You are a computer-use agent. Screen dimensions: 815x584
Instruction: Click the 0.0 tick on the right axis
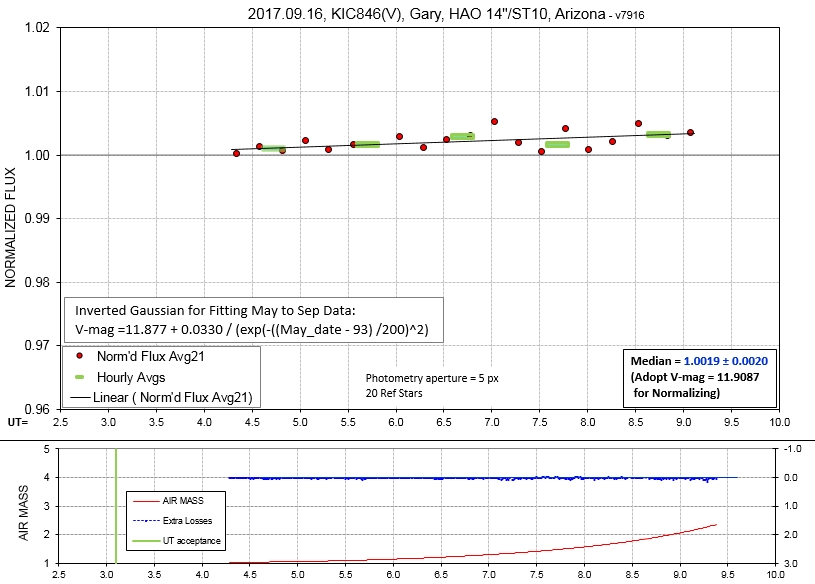[792, 477]
